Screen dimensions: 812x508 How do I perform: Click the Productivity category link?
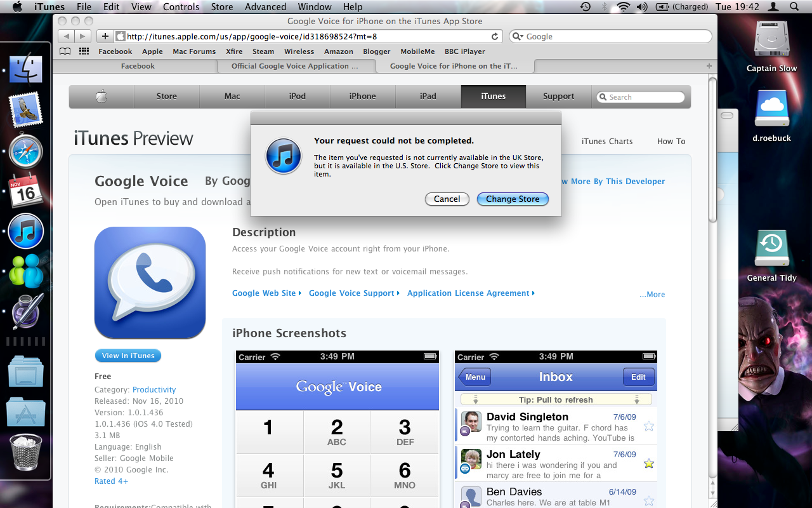pos(154,390)
